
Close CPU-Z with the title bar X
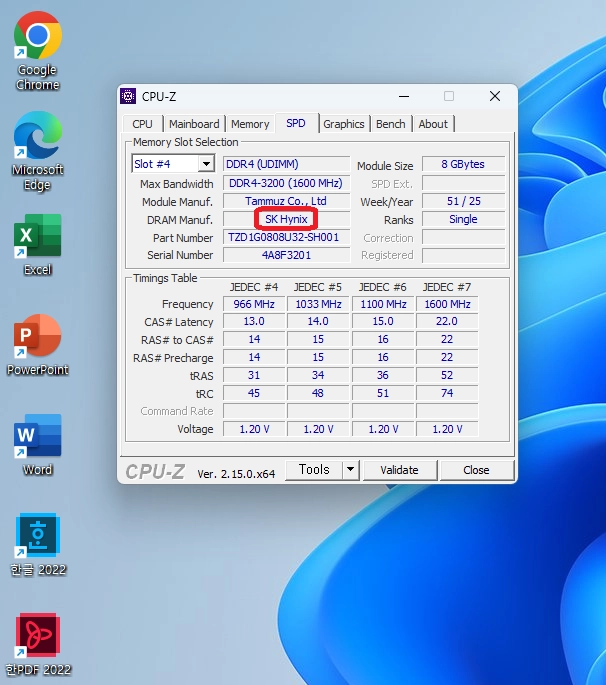(x=495, y=96)
